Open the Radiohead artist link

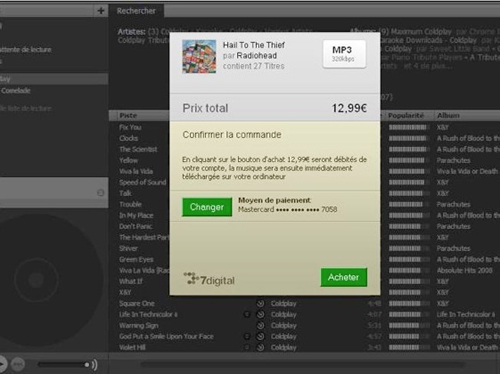pyautogui.click(x=257, y=56)
